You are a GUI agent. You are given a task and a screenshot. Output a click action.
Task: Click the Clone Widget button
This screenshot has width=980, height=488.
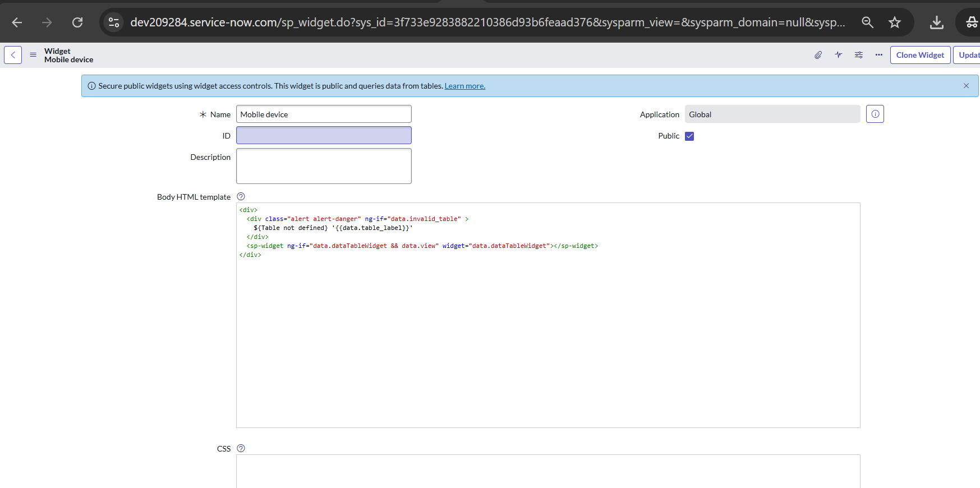tap(920, 55)
